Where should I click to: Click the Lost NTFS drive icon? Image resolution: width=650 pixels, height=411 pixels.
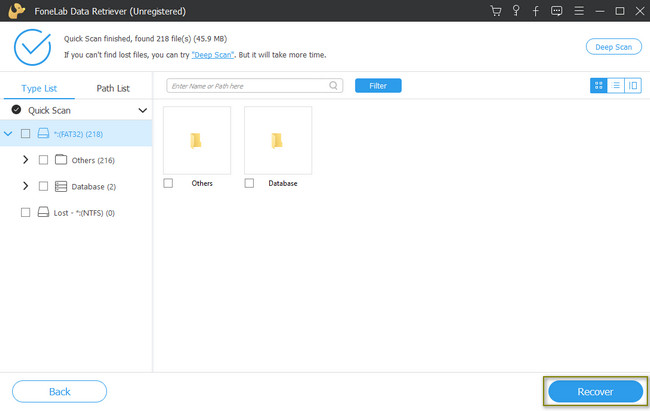pos(43,212)
